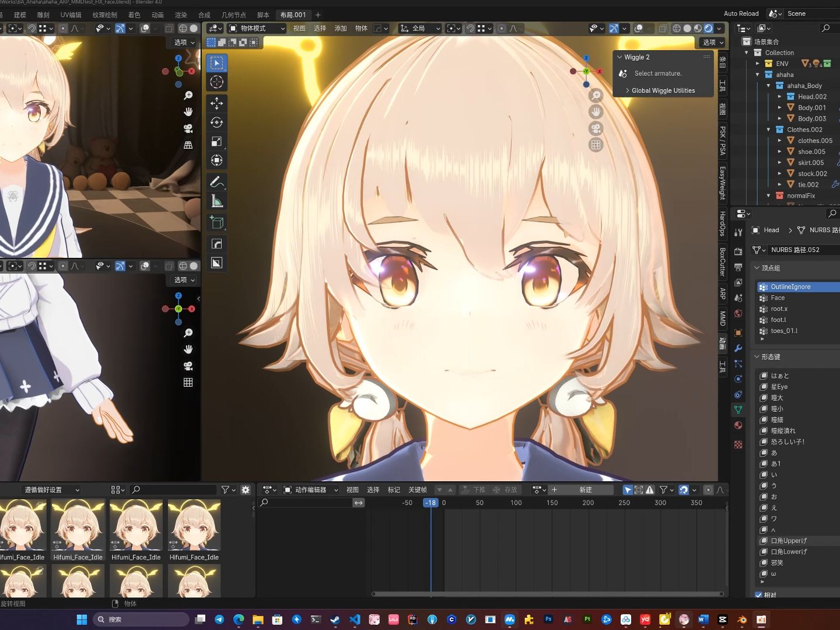Zoom icon in main viewport gizmo
840x630 pixels.
[596, 95]
